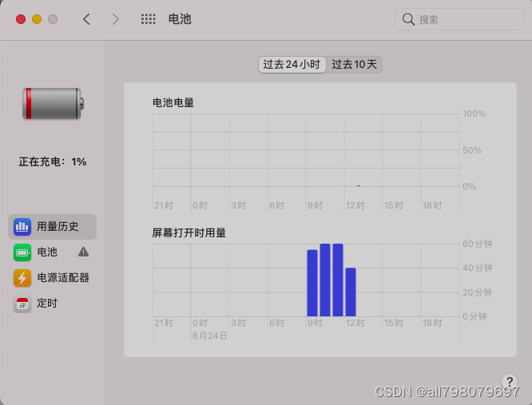Click the magnifier icon in search
Viewport: 532px width, 405px height.
pyautogui.click(x=408, y=19)
